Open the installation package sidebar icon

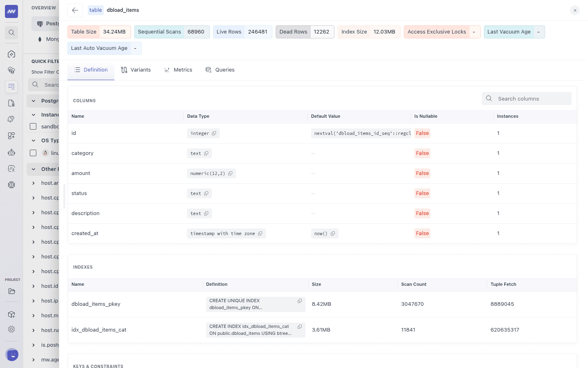tap(11, 314)
